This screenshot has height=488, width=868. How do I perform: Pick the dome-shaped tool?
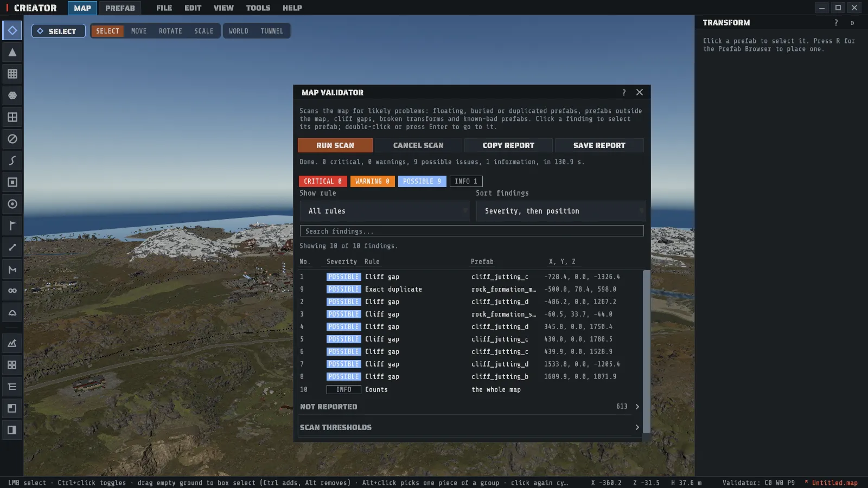coord(12,312)
